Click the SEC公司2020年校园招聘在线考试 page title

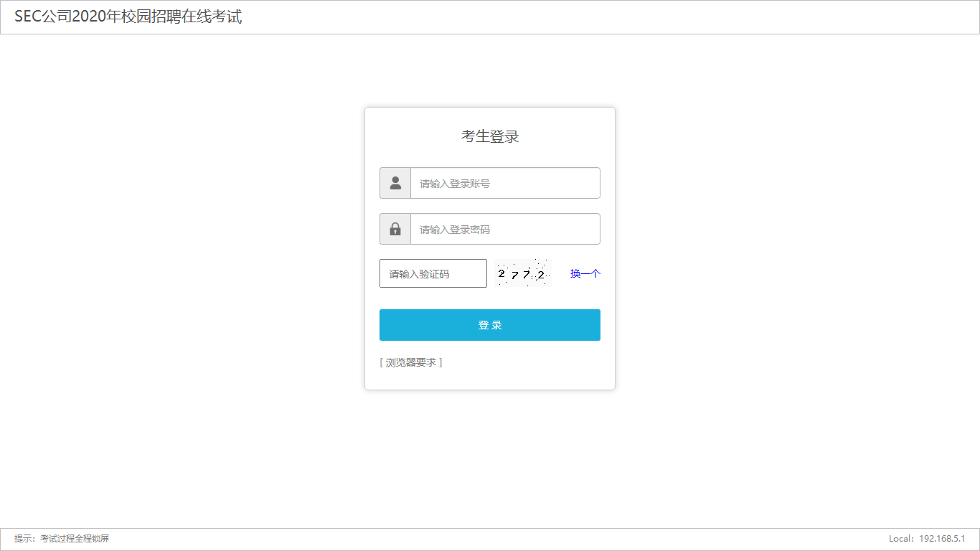[128, 17]
